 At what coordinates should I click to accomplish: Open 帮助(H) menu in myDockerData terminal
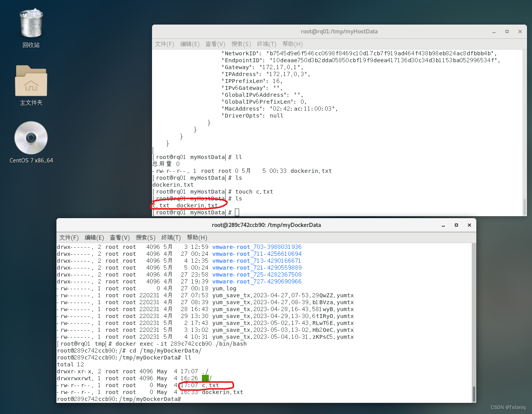[x=197, y=238]
